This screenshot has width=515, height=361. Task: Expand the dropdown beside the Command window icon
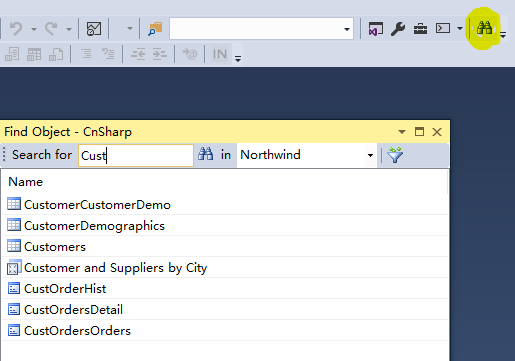[460, 29]
